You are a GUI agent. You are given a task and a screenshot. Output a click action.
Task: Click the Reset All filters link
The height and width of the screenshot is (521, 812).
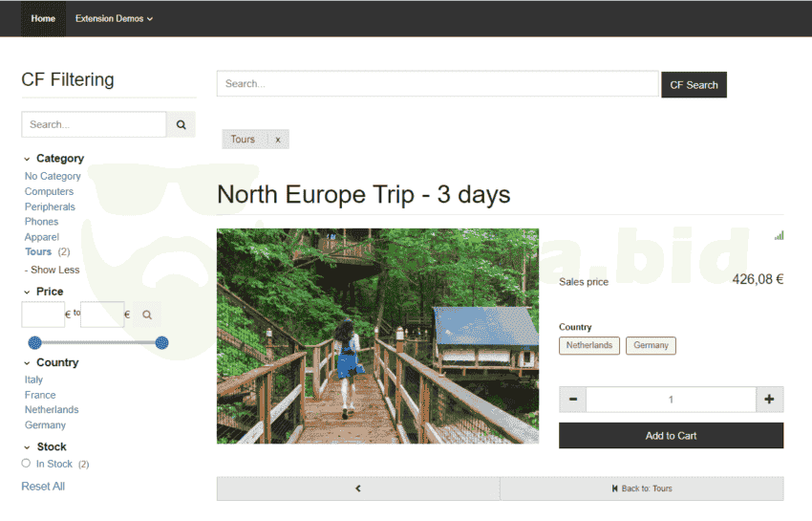click(43, 487)
